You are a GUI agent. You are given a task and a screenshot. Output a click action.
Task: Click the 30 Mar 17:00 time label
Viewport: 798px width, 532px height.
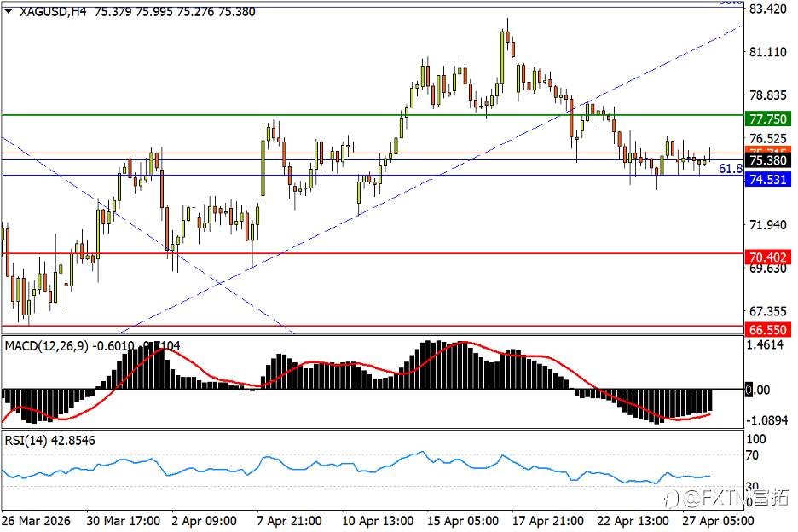pyautogui.click(x=123, y=521)
